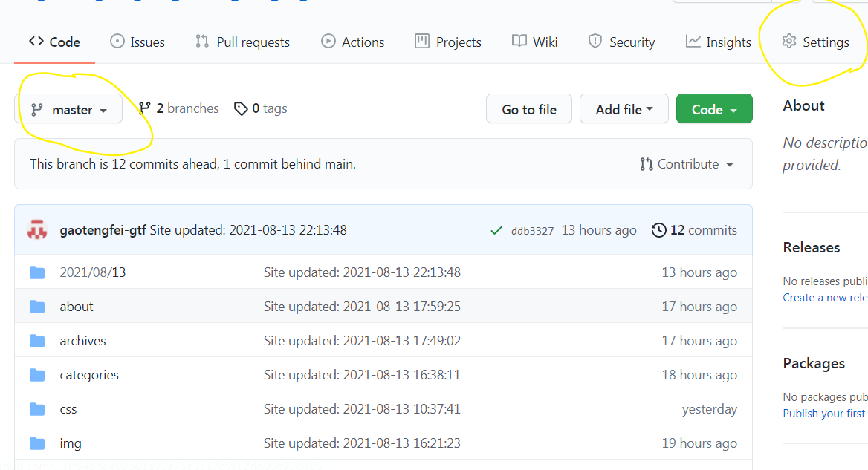Open commit hash ddb3327
The width and height of the screenshot is (868, 470).
tap(532, 231)
